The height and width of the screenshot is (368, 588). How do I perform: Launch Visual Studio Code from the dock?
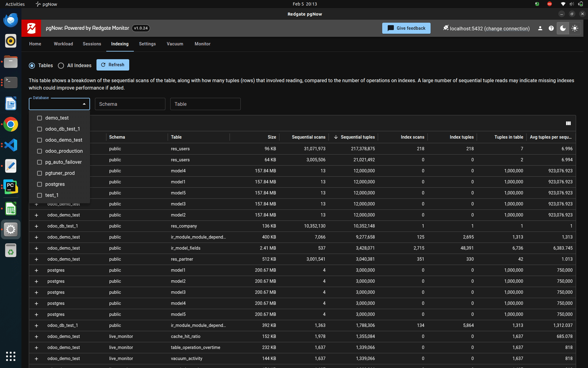coord(11,145)
